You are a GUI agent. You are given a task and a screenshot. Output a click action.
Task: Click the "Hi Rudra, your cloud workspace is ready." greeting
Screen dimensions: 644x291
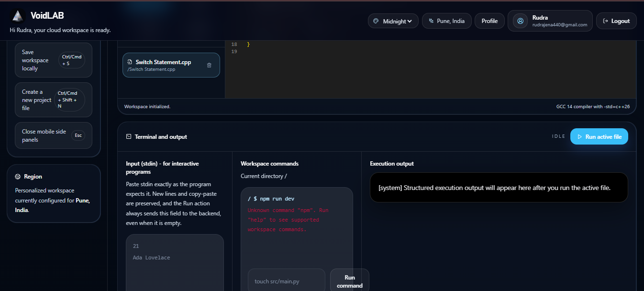(x=60, y=30)
